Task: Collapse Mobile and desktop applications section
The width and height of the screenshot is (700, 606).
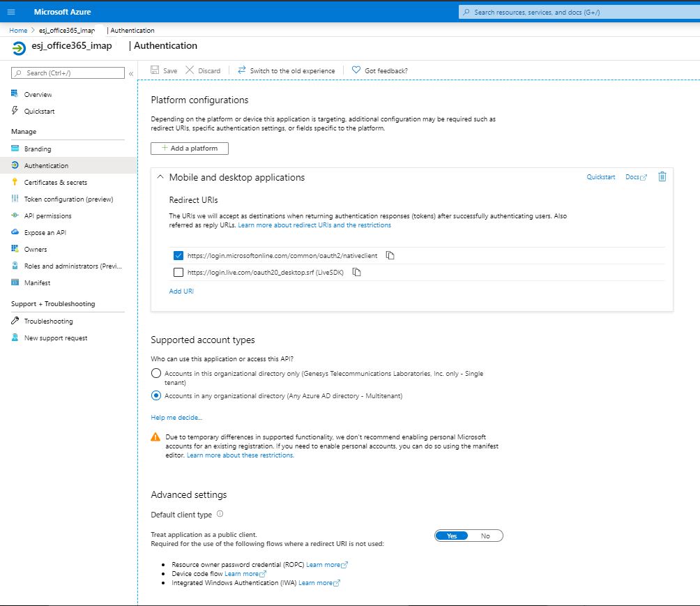Action: (160, 177)
